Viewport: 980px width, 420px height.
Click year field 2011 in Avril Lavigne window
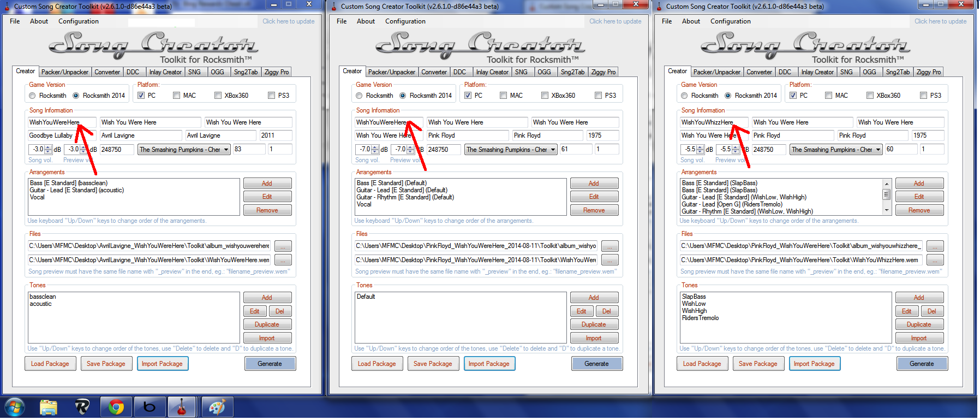tap(276, 135)
